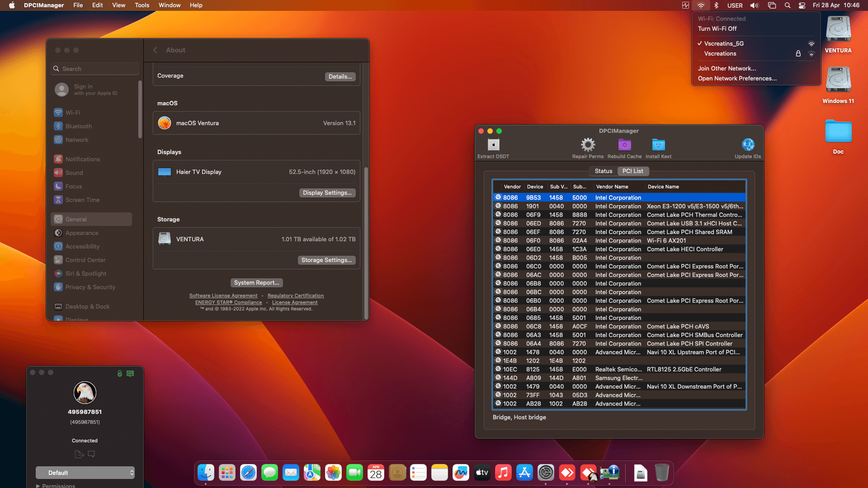
Task: Open Apple TV from the Dock
Action: 482,473
